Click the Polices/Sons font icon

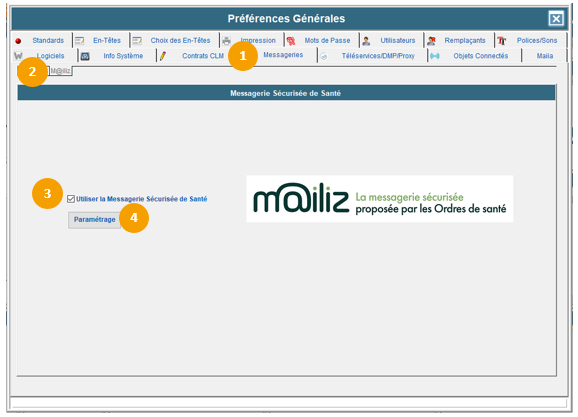[501, 41]
